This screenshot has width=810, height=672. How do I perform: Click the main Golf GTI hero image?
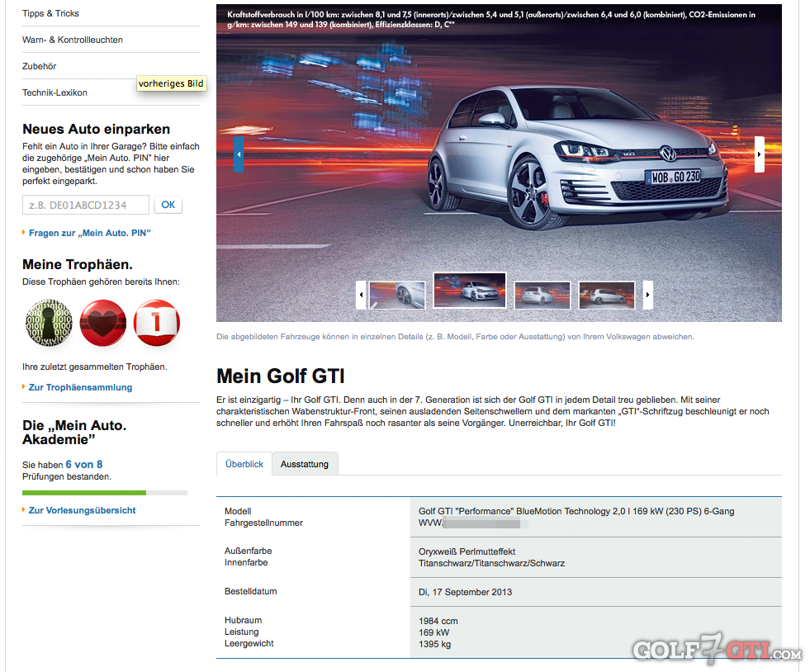tap(499, 163)
